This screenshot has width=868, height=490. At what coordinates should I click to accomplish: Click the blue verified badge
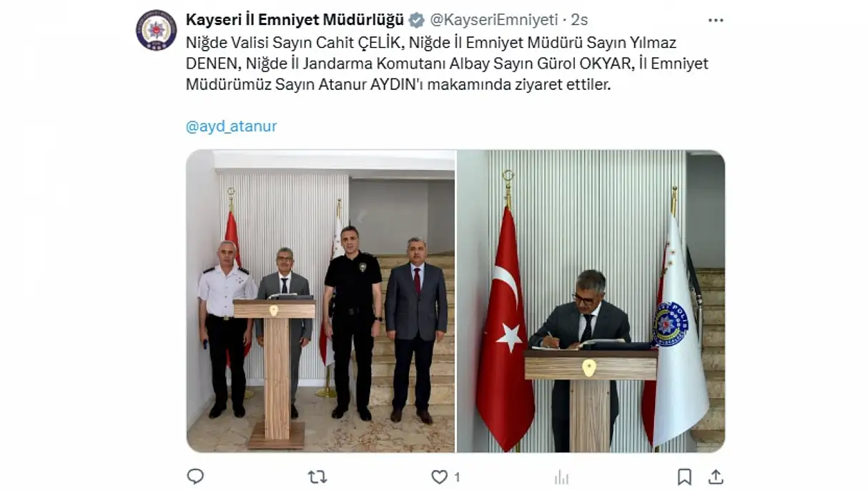pyautogui.click(x=416, y=20)
